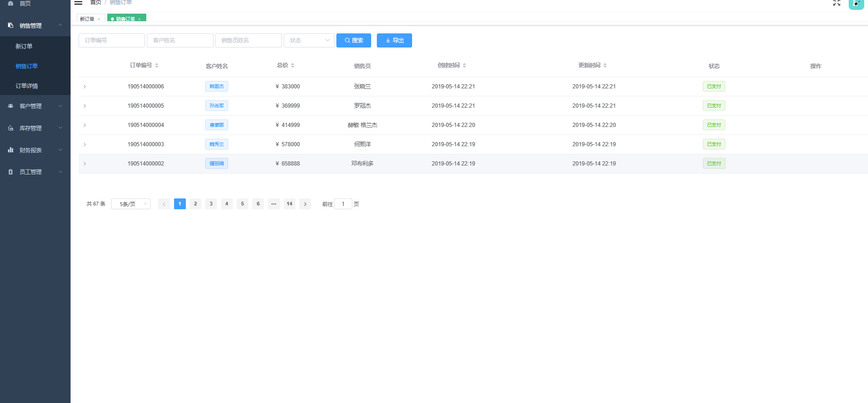Click the 首页 breadcrumb link

(96, 2)
